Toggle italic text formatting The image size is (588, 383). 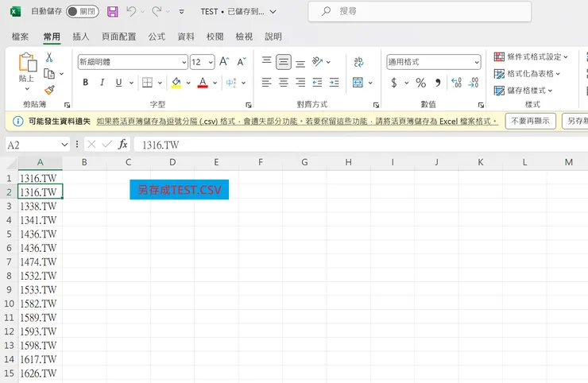[x=102, y=83]
